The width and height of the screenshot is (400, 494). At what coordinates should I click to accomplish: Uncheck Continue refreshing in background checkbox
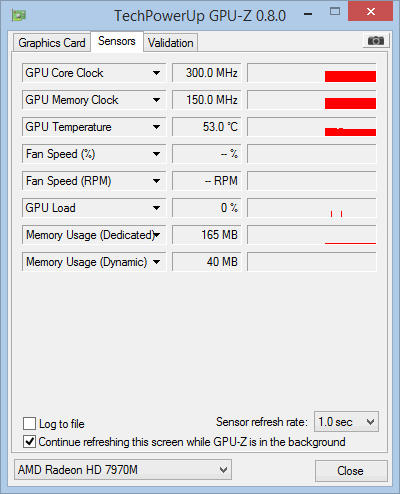29,442
